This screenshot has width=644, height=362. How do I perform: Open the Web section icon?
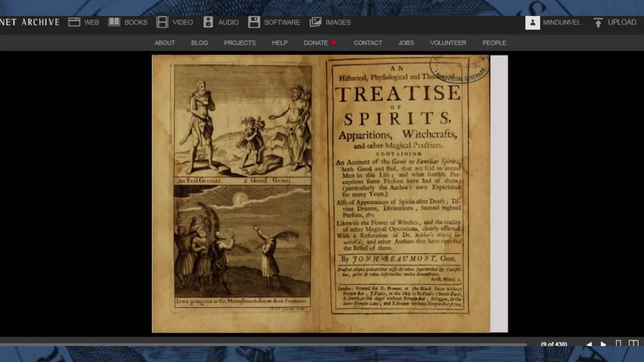click(74, 22)
